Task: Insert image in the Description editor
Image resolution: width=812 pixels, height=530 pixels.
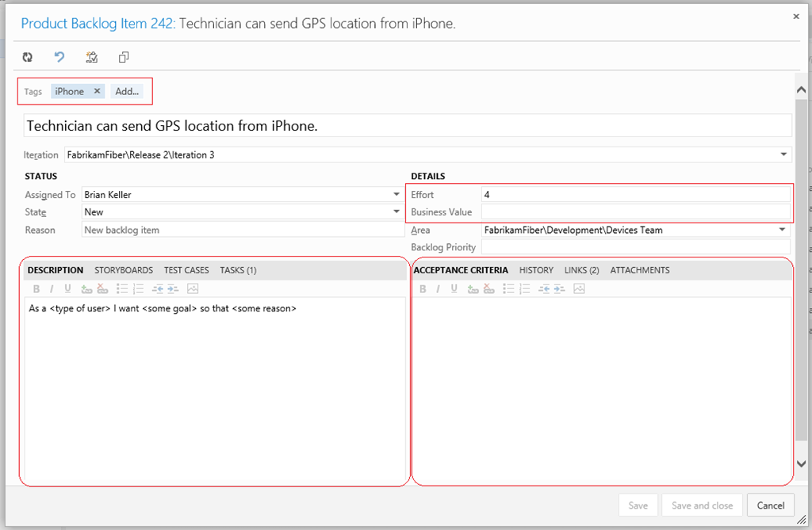Action: pyautogui.click(x=193, y=289)
